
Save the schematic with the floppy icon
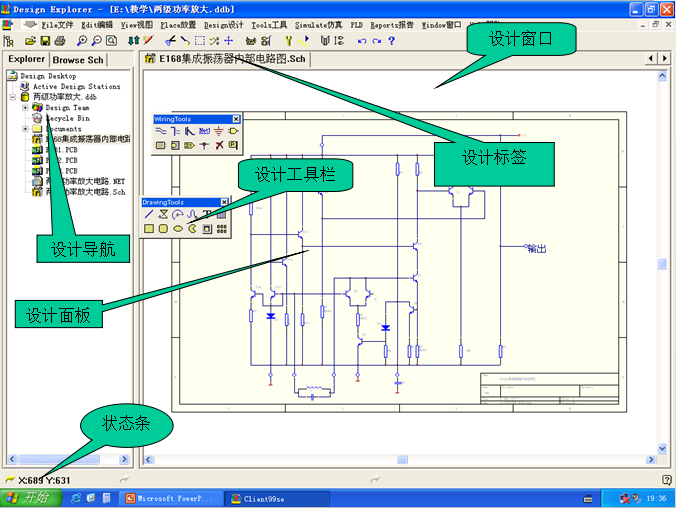tap(45, 41)
